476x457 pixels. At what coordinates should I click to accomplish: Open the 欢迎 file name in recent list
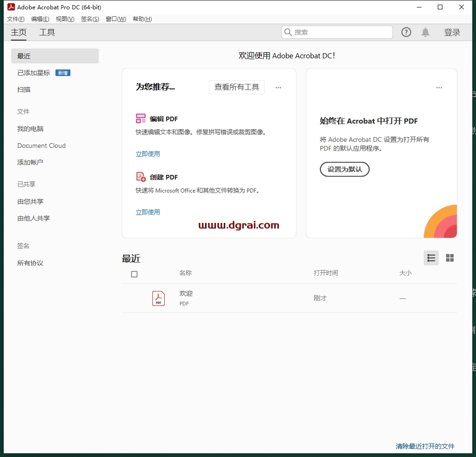click(186, 293)
